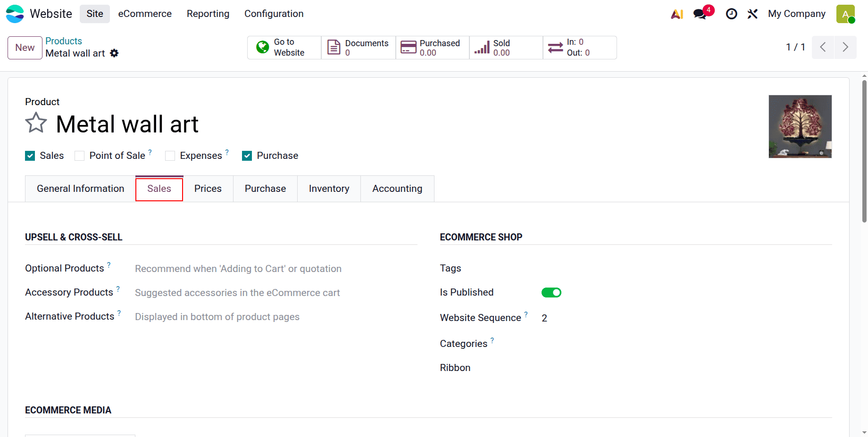Image resolution: width=868 pixels, height=437 pixels.
Task: Show help tooltip for Website Sequence
Action: [x=526, y=314]
